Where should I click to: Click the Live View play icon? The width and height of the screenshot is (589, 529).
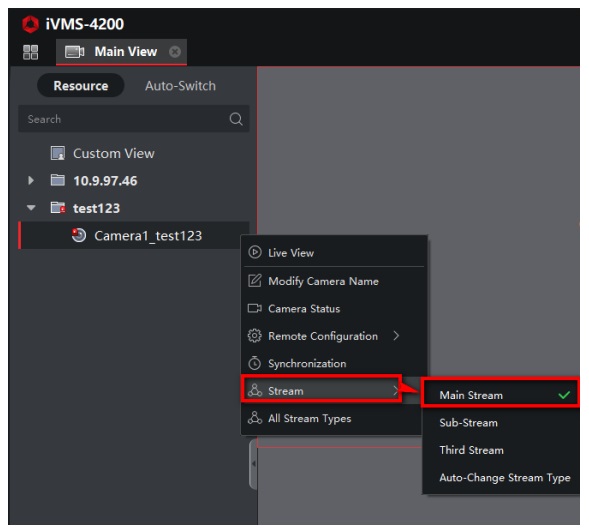click(255, 252)
